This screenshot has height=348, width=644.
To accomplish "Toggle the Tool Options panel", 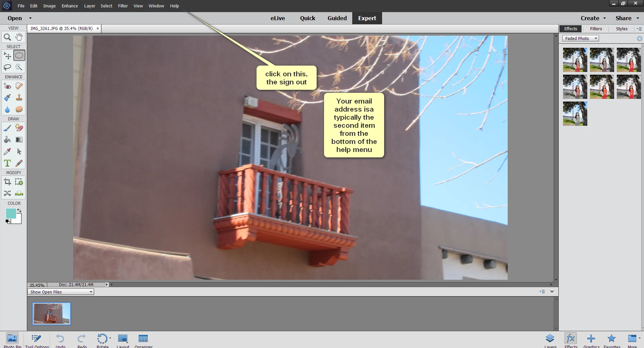I will [x=37, y=340].
